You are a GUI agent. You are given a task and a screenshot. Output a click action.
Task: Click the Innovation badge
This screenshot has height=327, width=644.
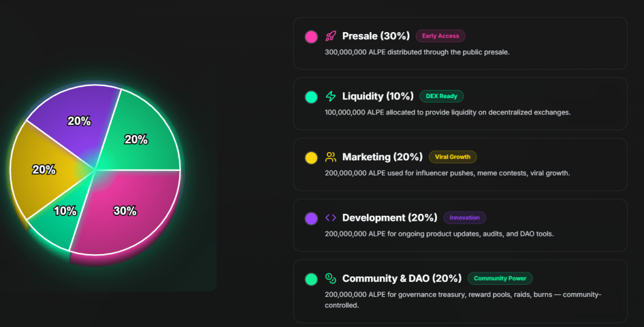click(x=464, y=218)
